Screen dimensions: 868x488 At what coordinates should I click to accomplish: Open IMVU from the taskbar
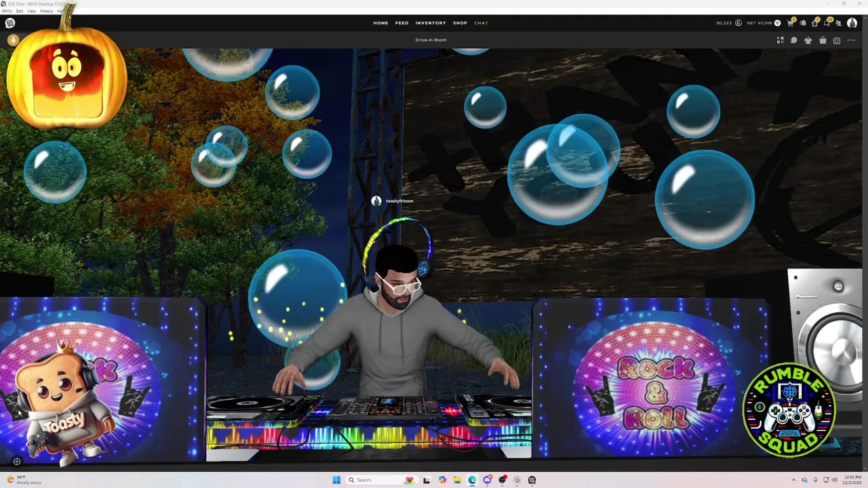532,480
